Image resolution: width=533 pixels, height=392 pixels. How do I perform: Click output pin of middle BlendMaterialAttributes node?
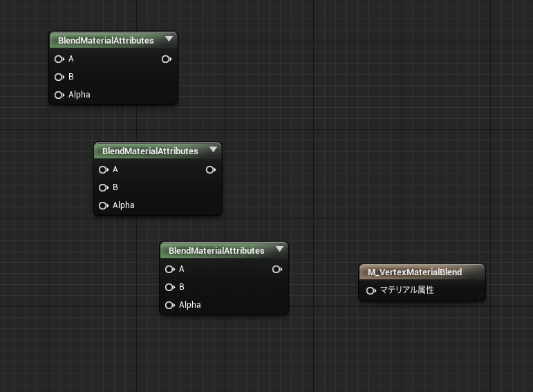pos(211,169)
